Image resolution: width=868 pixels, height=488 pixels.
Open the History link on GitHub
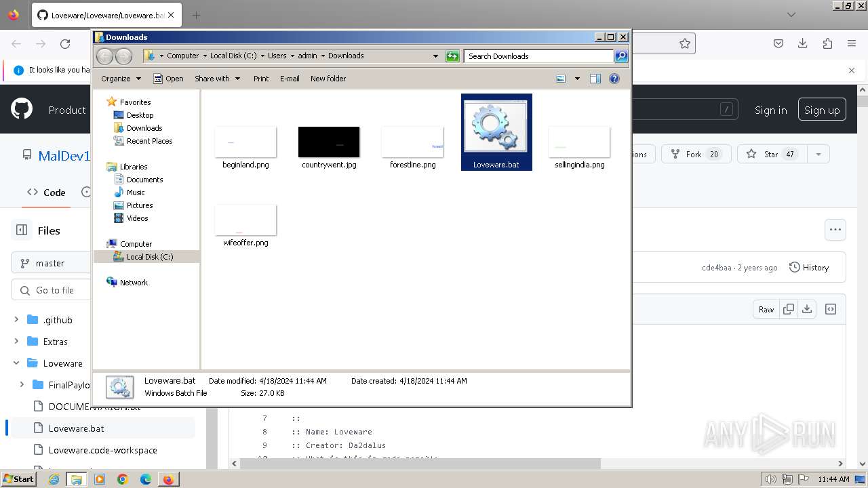(x=809, y=268)
